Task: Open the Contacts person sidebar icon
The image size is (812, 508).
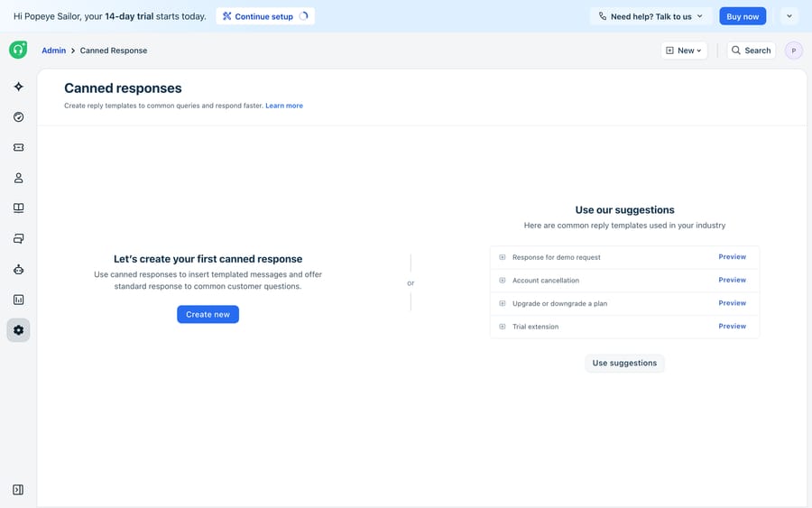Action: click(19, 178)
